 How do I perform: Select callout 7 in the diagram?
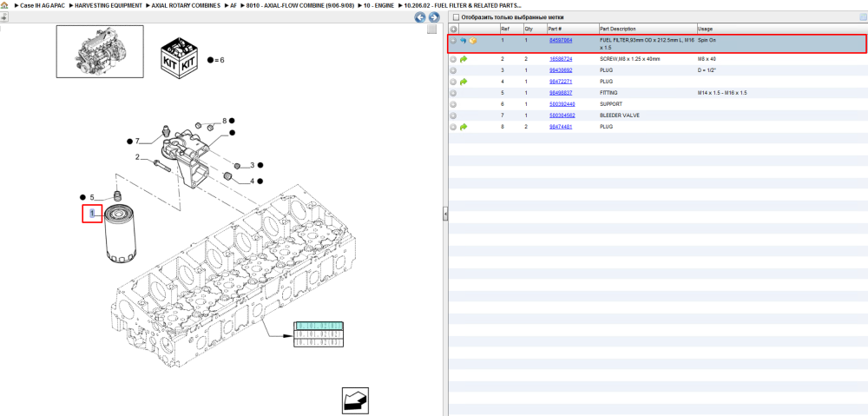[x=137, y=141]
